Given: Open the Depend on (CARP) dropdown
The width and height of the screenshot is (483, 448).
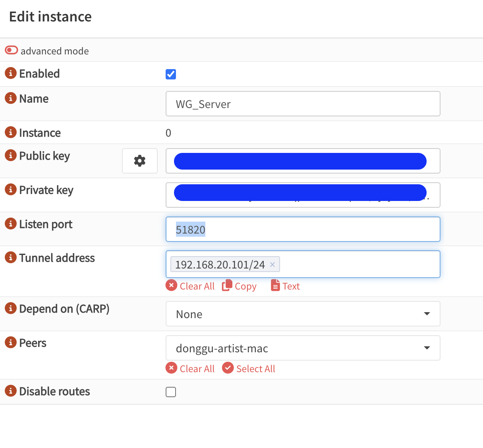Looking at the screenshot, I should click(303, 314).
